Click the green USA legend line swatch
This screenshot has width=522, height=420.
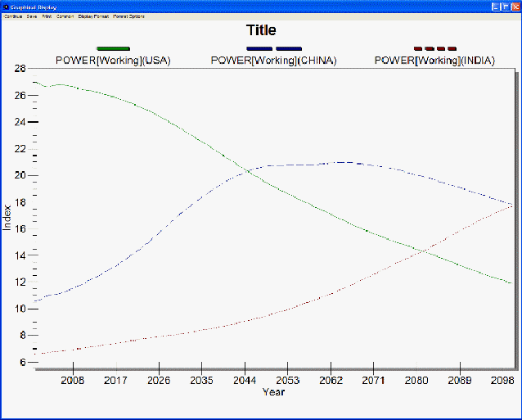coord(113,49)
